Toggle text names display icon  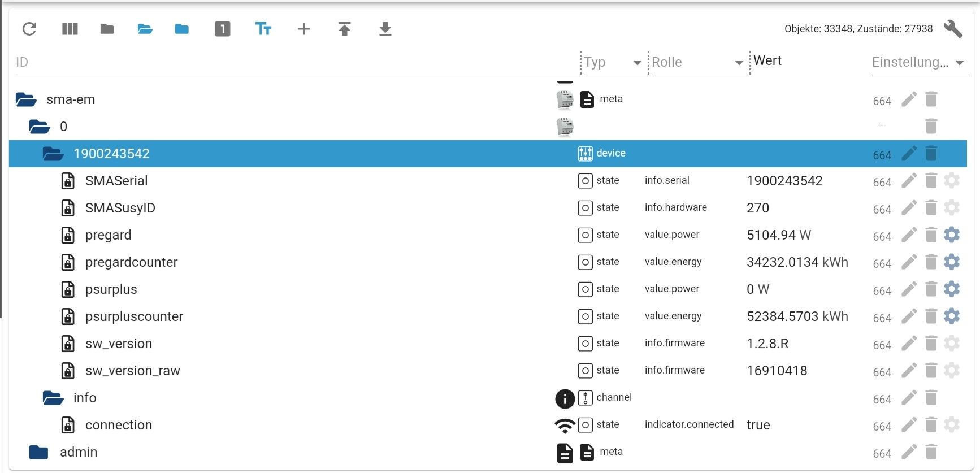(263, 29)
